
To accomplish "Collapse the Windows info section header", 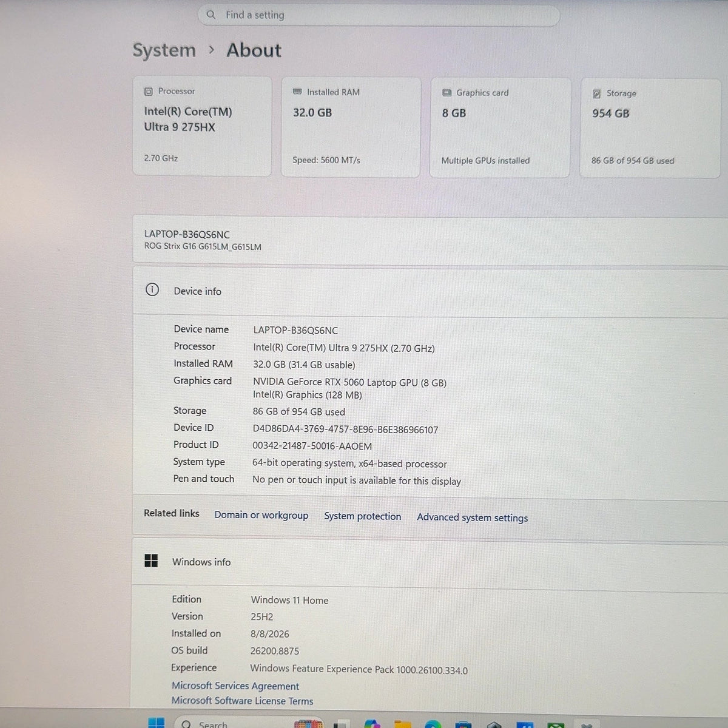I will coord(430,562).
